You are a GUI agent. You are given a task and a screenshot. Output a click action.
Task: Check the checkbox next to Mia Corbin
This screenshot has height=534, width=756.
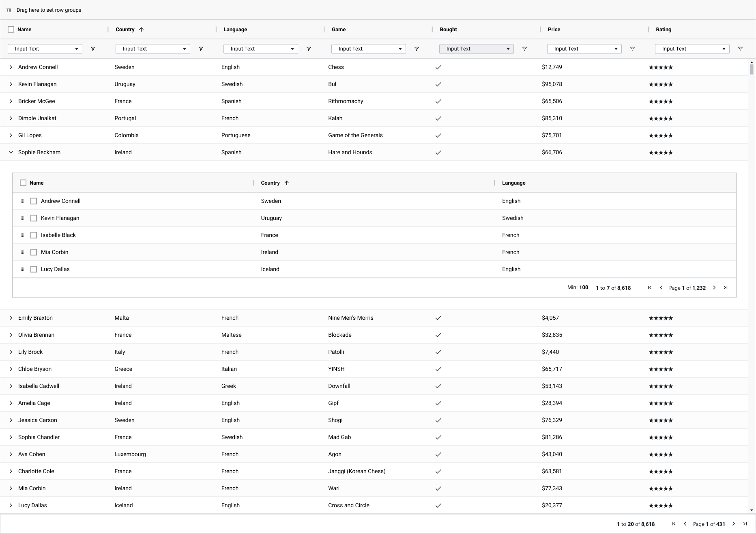pyautogui.click(x=34, y=252)
